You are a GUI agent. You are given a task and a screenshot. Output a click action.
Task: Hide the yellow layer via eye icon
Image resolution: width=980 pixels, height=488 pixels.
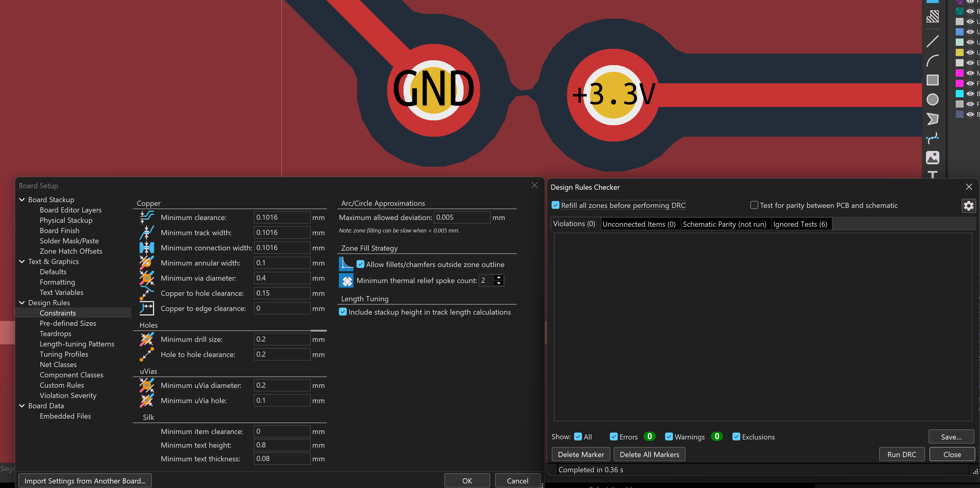[970, 52]
